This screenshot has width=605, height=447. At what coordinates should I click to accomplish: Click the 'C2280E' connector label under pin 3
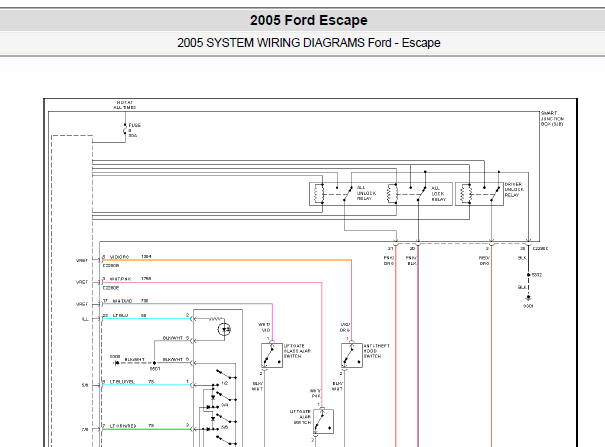pyautogui.click(x=111, y=288)
